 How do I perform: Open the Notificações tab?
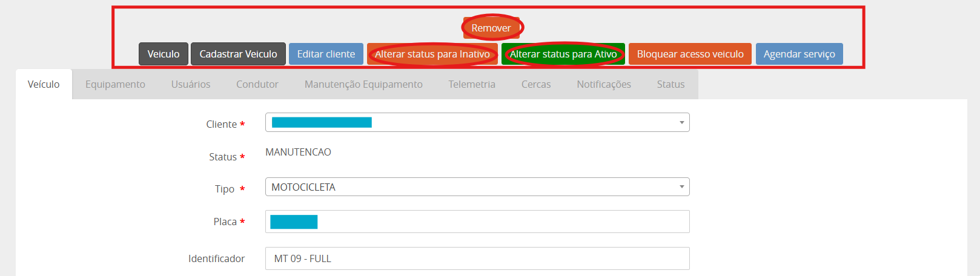point(604,84)
